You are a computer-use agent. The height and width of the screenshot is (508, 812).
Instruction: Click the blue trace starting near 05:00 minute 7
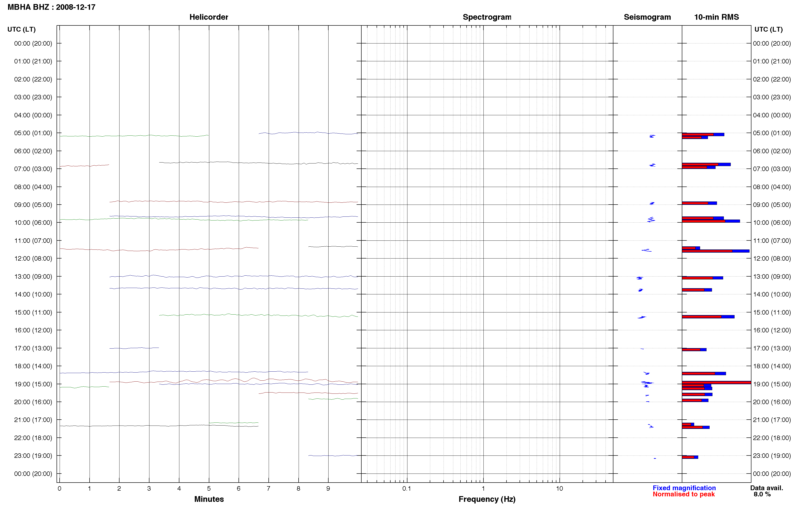point(308,133)
